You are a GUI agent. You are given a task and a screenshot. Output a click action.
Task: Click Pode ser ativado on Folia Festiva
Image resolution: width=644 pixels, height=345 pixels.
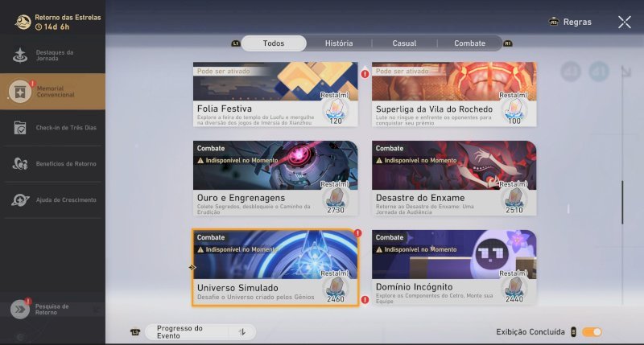[224, 71]
